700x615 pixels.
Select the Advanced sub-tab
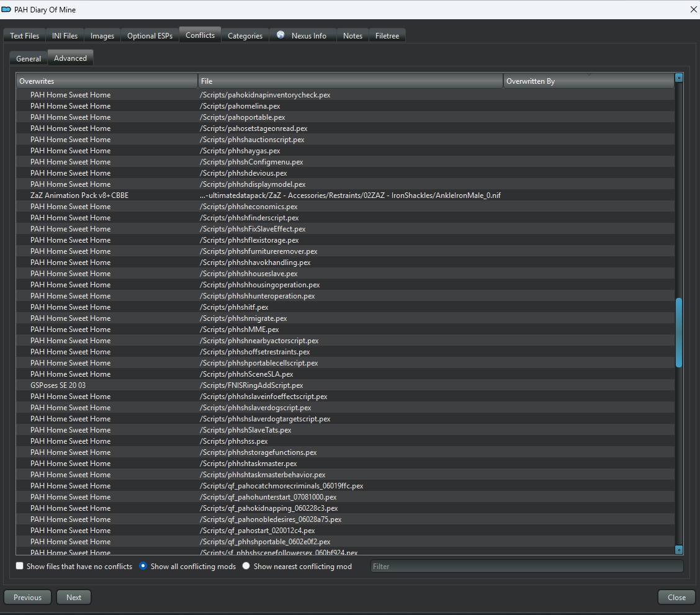[70, 58]
